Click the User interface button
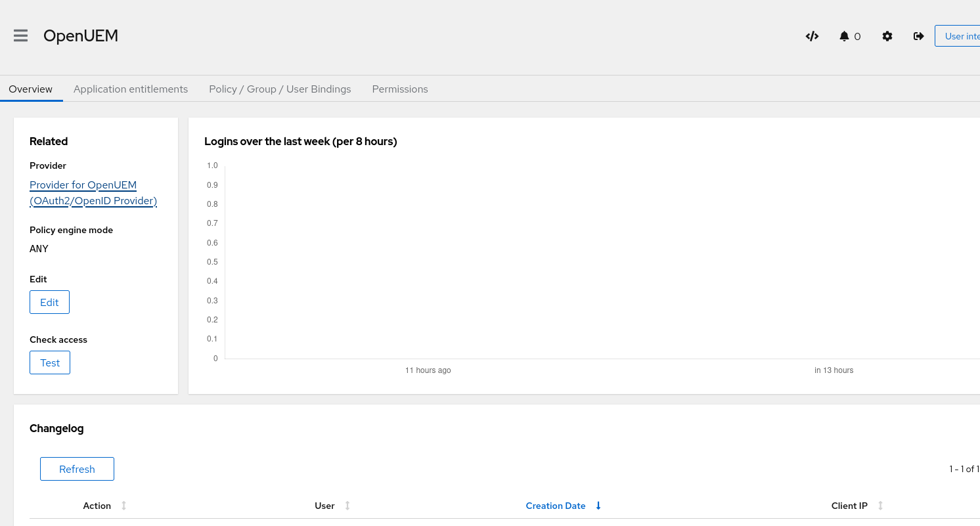The height and width of the screenshot is (526, 980). (x=958, y=36)
